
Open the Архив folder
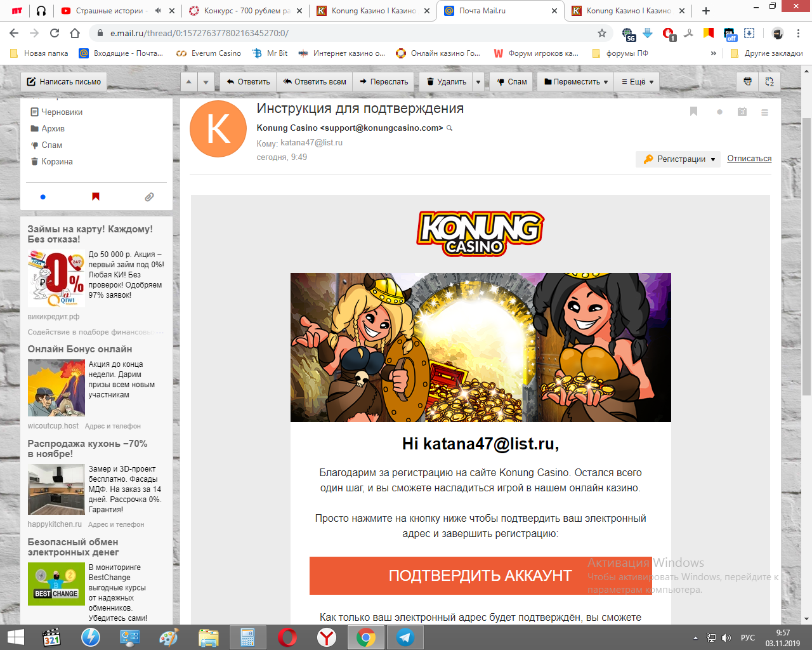tap(53, 129)
